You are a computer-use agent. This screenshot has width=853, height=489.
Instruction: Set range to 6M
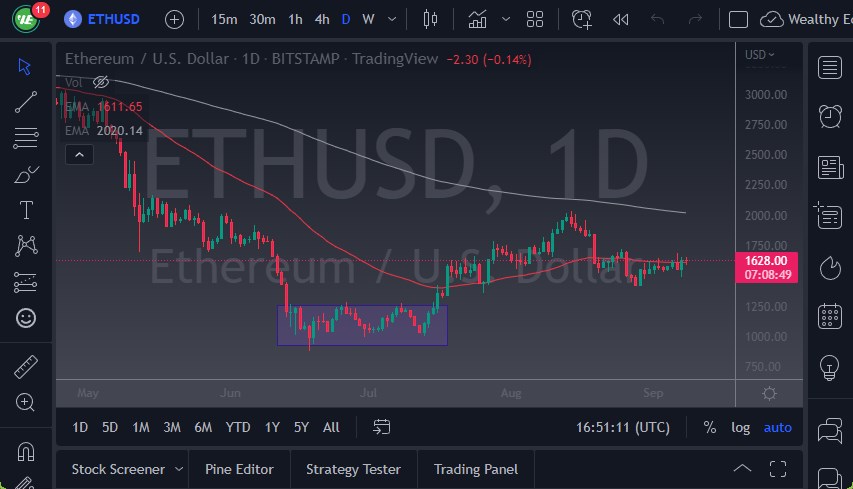click(203, 428)
